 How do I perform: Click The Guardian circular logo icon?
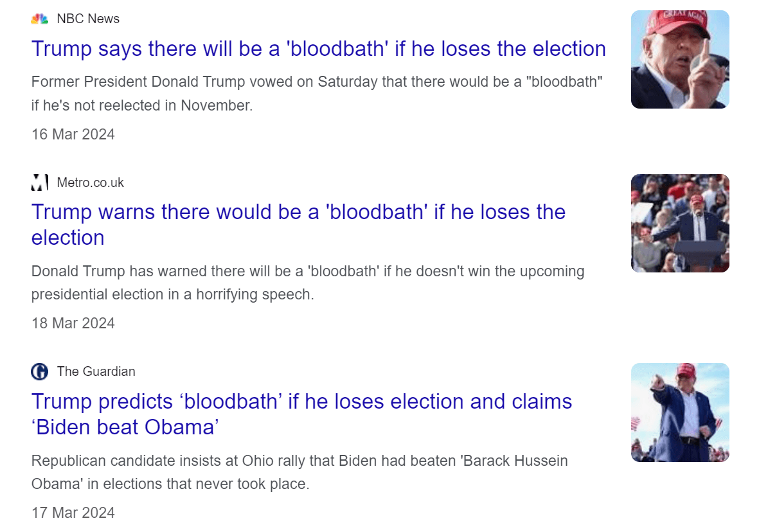pos(40,371)
